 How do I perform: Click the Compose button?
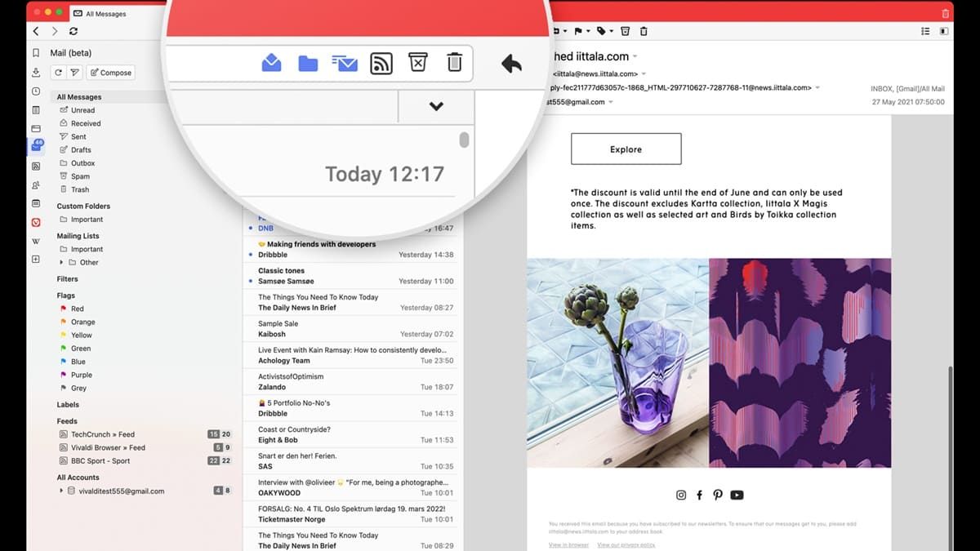[111, 72]
